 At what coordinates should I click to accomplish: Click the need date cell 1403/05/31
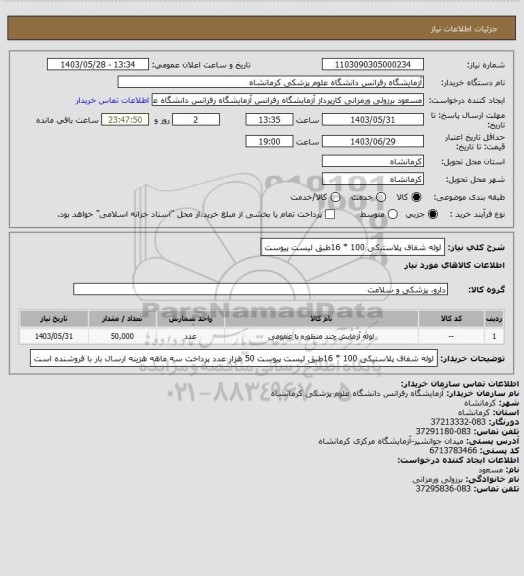(x=54, y=336)
